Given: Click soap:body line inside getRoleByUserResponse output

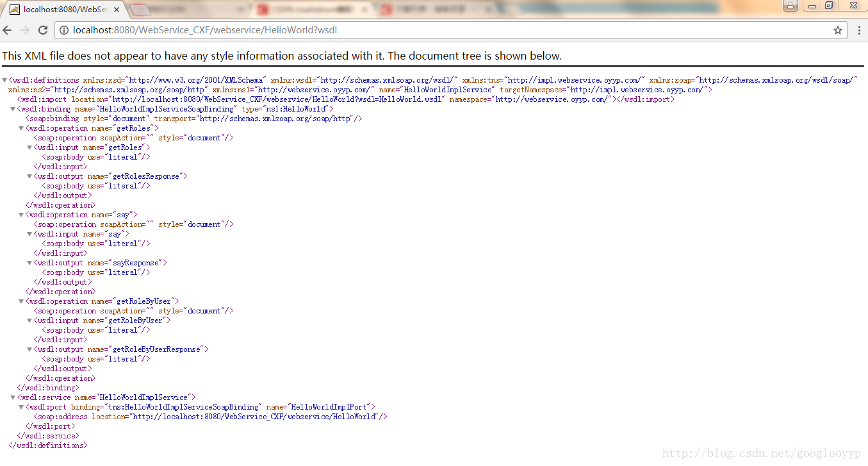Looking at the screenshot, I should click(x=96, y=359).
